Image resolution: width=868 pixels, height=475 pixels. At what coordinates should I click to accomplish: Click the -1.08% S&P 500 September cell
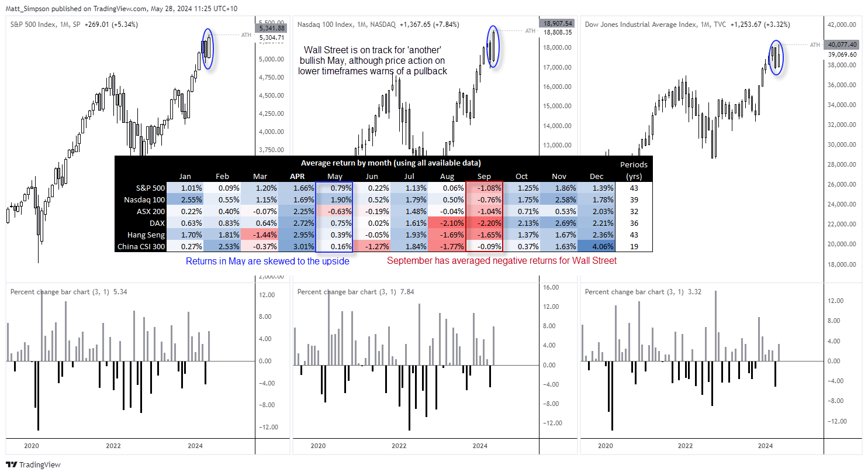click(484, 188)
